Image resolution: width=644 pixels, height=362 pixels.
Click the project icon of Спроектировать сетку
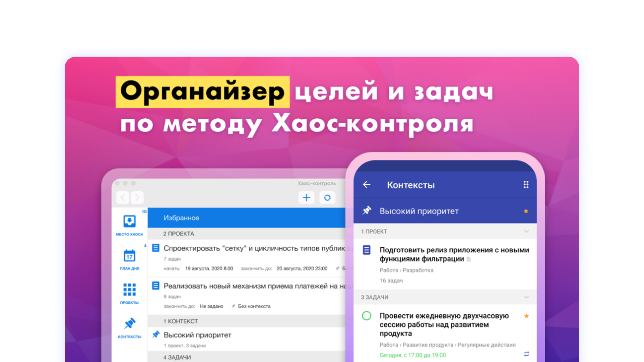pos(156,248)
